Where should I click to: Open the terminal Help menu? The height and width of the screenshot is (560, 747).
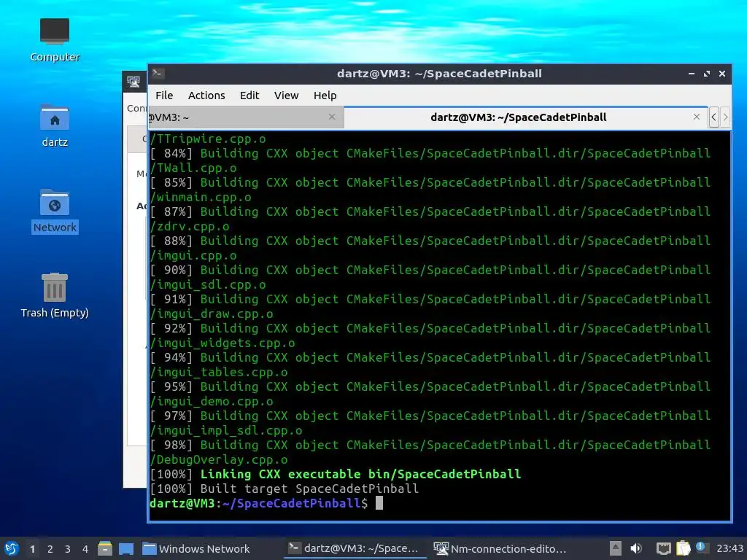[325, 96]
